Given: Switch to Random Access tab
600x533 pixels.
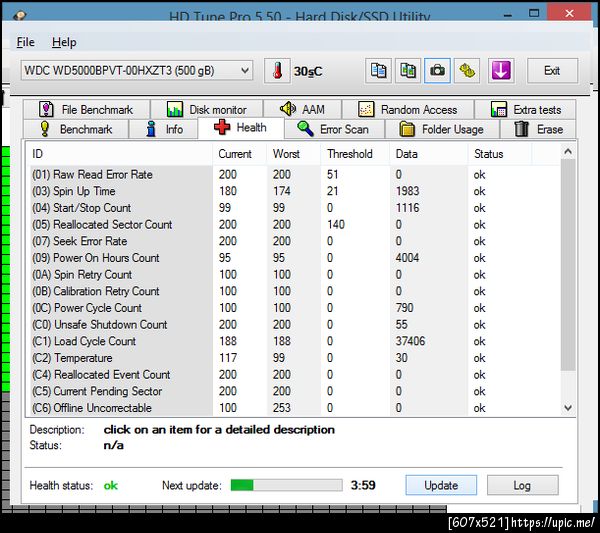Looking at the screenshot, I should pos(408,109).
